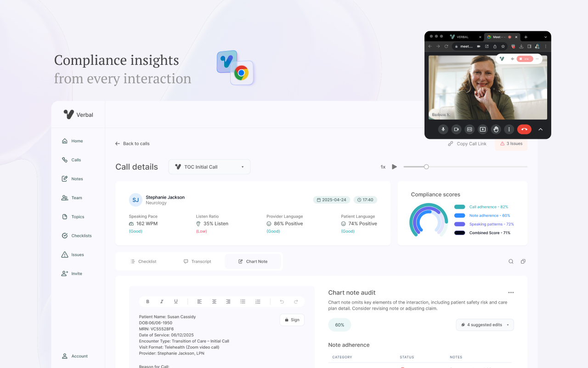The image size is (588, 368).
Task: Expand the browser tab search chevron
Action: pos(545,37)
